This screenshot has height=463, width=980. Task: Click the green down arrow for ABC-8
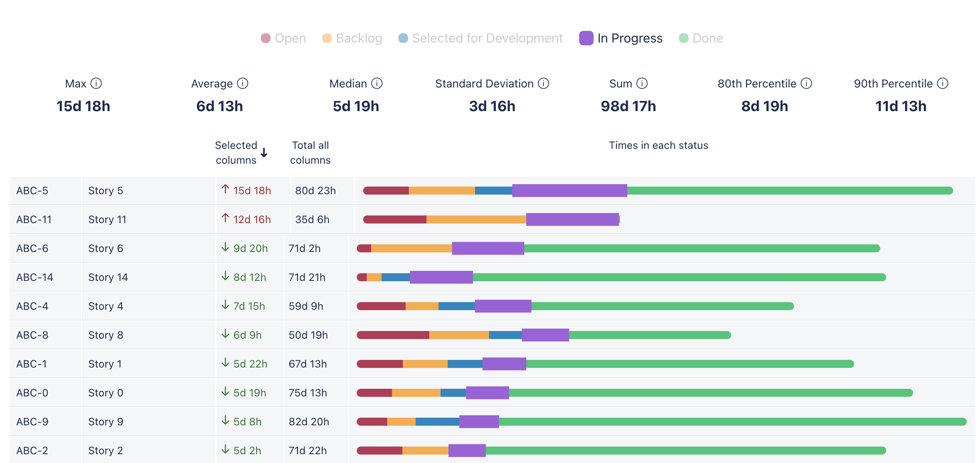click(225, 334)
